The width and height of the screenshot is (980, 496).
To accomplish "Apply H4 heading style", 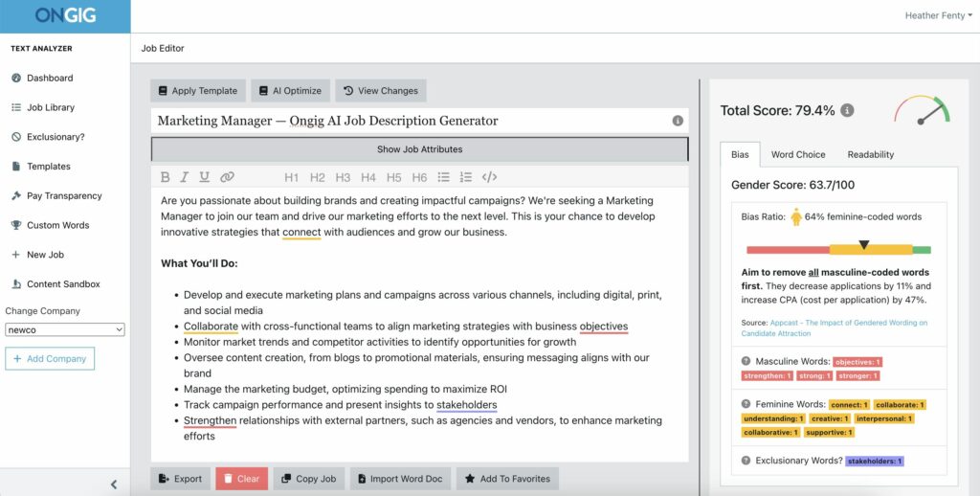I will [x=368, y=178].
